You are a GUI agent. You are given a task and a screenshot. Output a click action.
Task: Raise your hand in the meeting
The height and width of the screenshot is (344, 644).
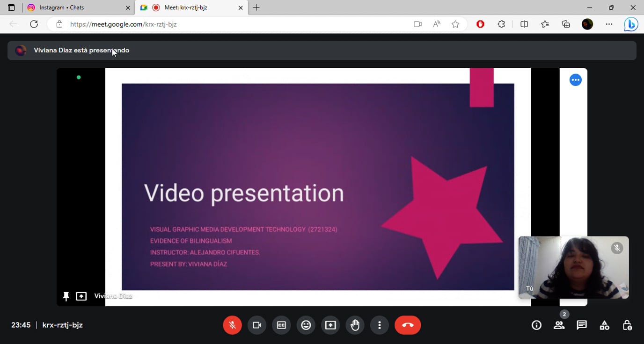[355, 325]
